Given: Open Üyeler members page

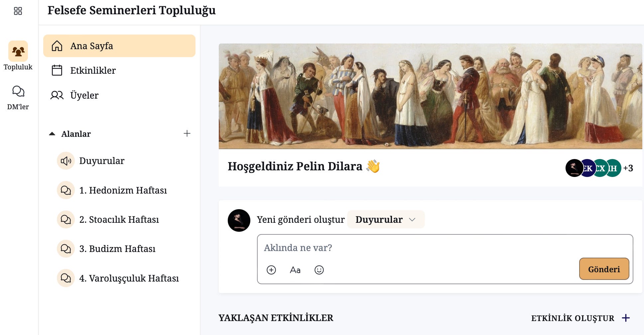Looking at the screenshot, I should (119, 95).
